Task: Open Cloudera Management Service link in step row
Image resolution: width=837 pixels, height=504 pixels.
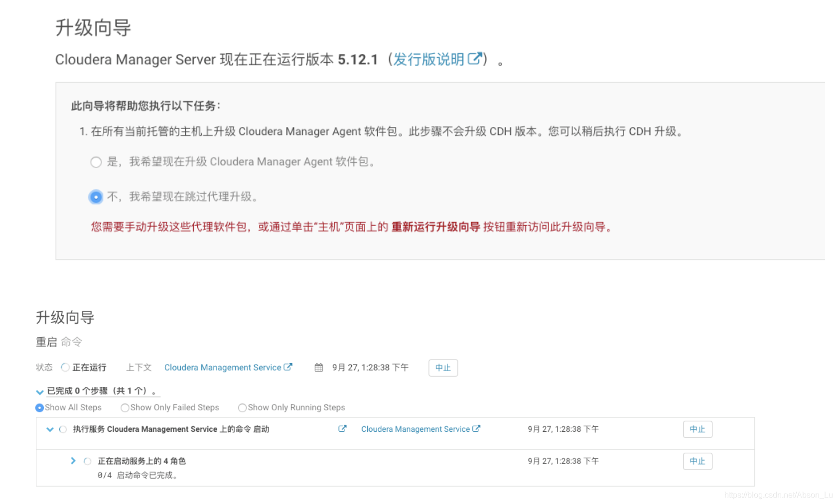Action: pyautogui.click(x=416, y=429)
